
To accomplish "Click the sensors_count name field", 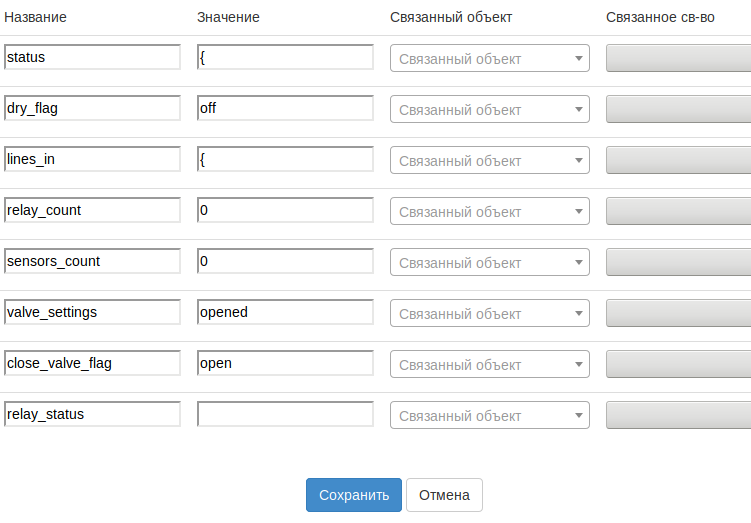I will tap(92, 261).
